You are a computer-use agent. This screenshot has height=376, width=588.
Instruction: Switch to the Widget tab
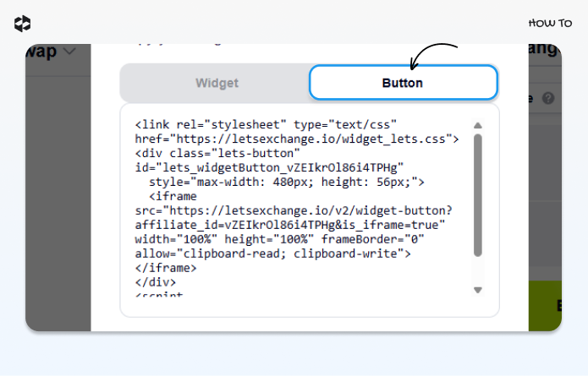(x=217, y=83)
